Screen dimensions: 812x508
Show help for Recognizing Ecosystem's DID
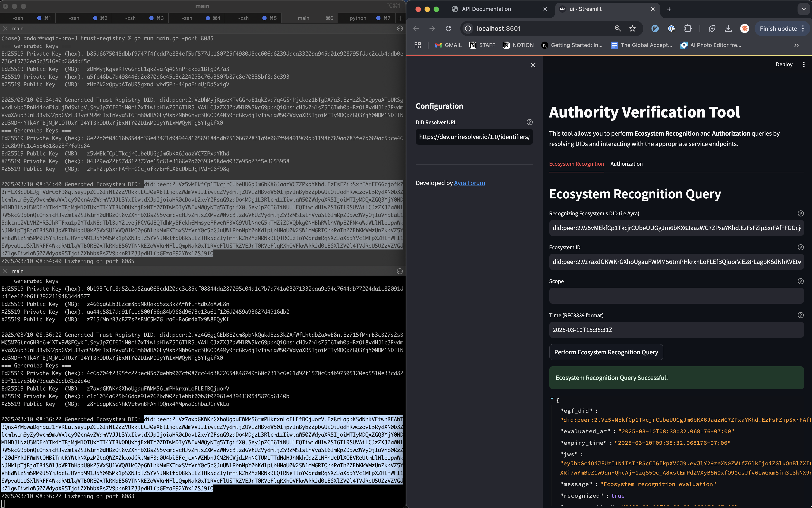coord(800,213)
